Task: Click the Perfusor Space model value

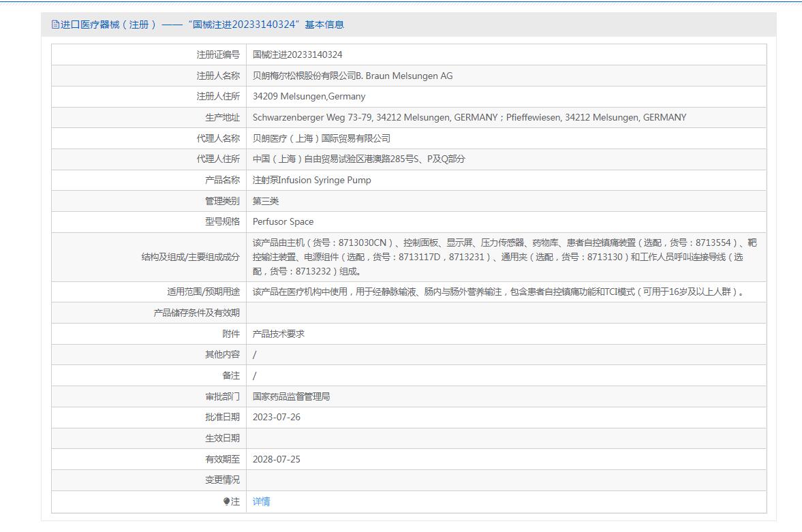Action: (x=283, y=221)
